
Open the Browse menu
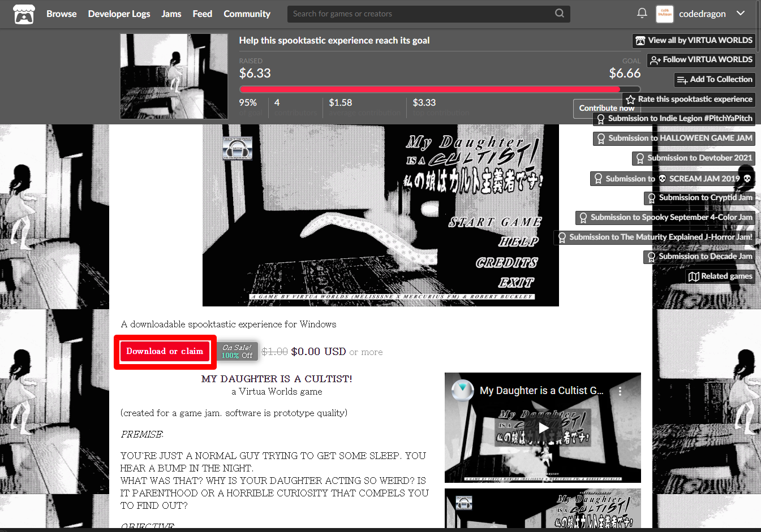61,14
